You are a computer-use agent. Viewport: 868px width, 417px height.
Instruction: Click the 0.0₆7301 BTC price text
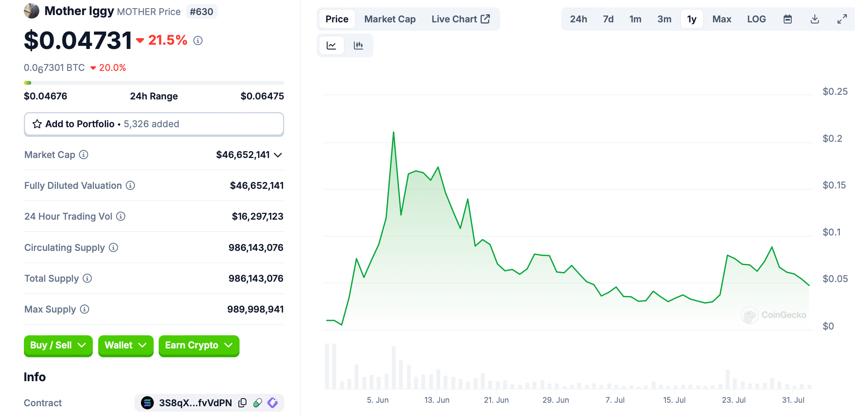tap(54, 68)
